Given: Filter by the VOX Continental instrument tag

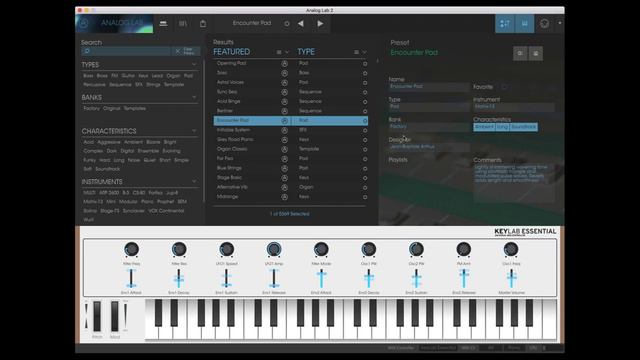Looking at the screenshot, I should tap(166, 211).
